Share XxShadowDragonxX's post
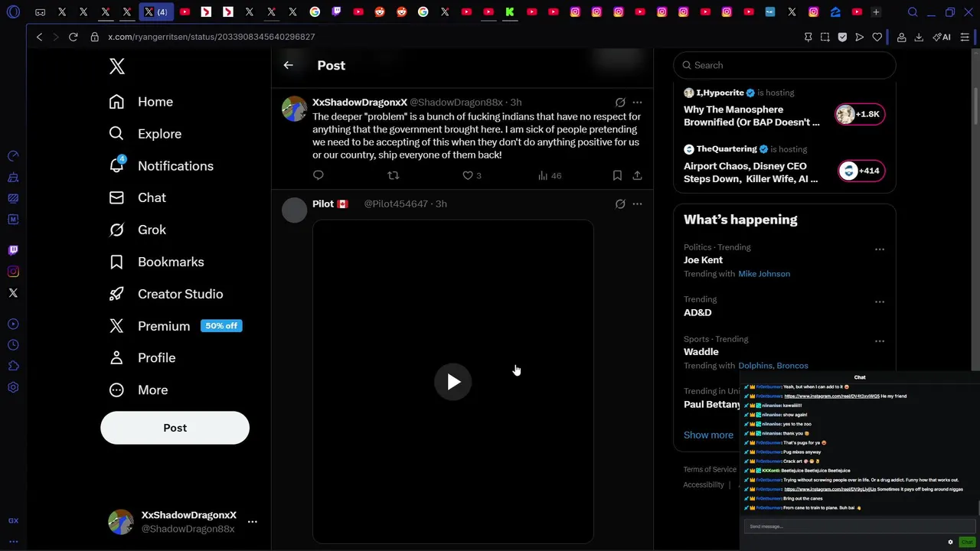Image resolution: width=980 pixels, height=551 pixels. coord(637,175)
